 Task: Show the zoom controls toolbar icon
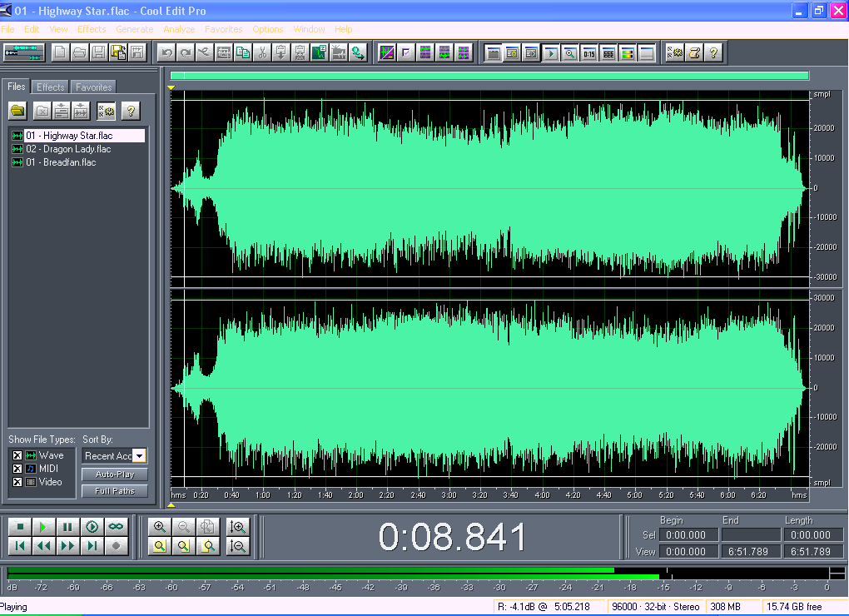pyautogui.click(x=569, y=52)
